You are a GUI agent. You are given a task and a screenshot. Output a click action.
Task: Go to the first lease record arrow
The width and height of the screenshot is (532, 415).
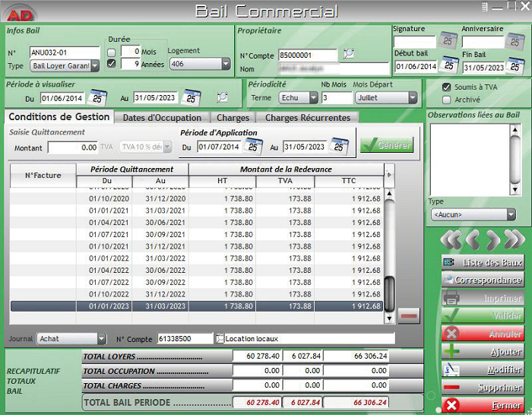[451, 240]
